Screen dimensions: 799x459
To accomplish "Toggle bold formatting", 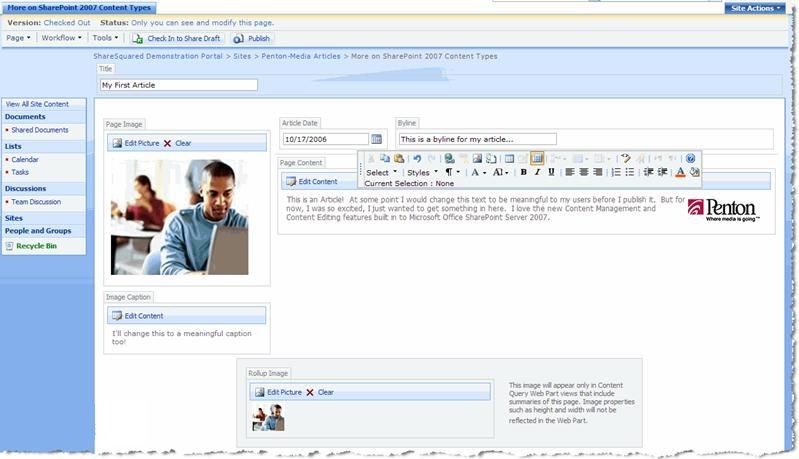I will pos(523,172).
